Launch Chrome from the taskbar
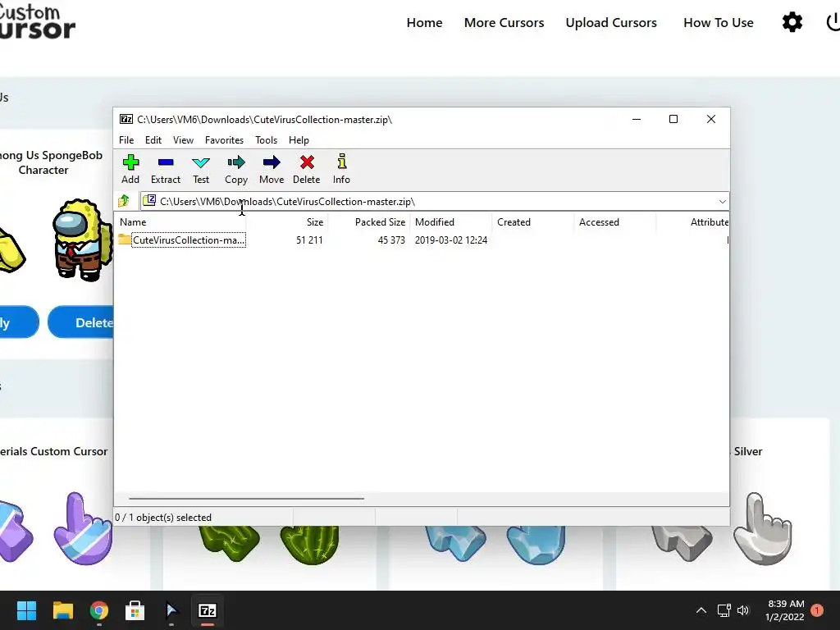The height and width of the screenshot is (630, 840). (x=99, y=610)
